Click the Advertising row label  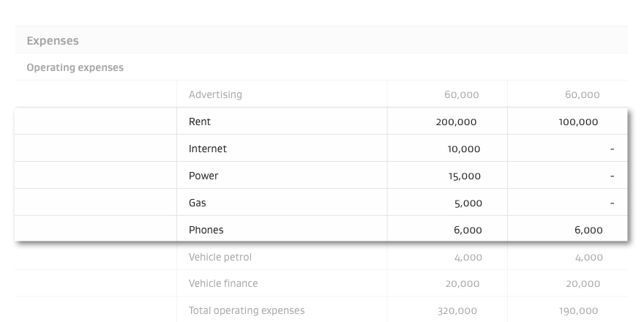[215, 95]
